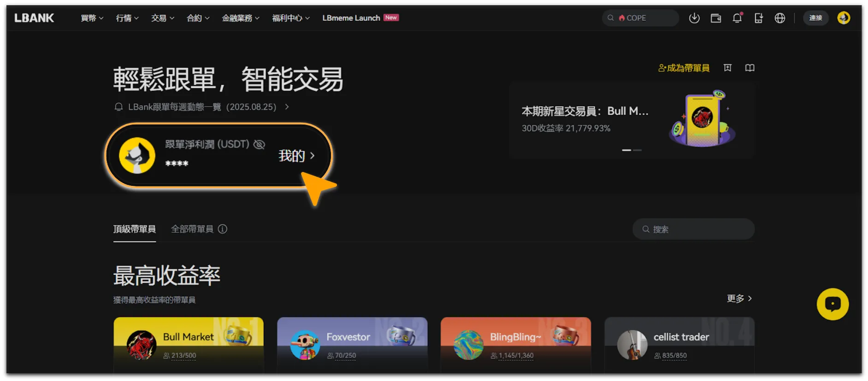Click 更多 to view more top traders
This screenshot has height=381, width=868.
(x=739, y=298)
